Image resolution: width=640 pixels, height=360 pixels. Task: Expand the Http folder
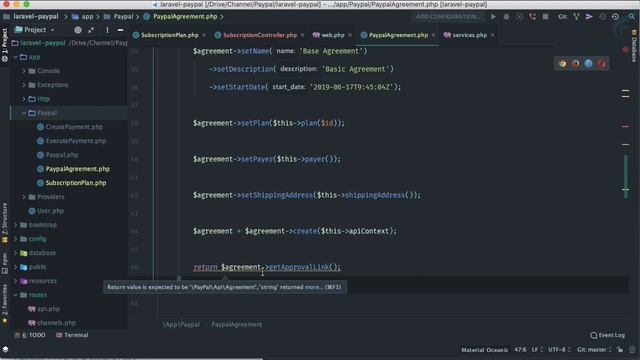(24, 99)
